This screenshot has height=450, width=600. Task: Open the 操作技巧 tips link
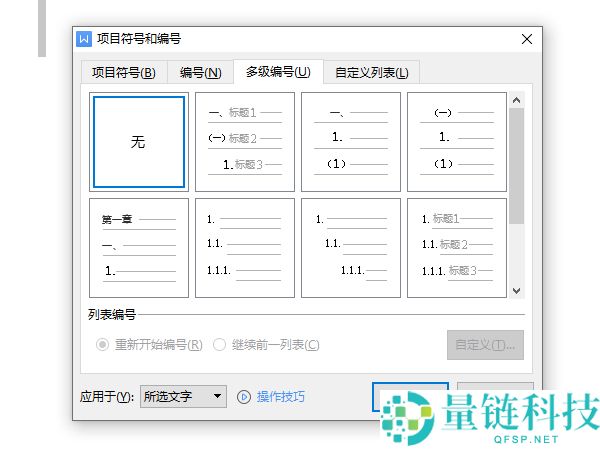tap(281, 397)
